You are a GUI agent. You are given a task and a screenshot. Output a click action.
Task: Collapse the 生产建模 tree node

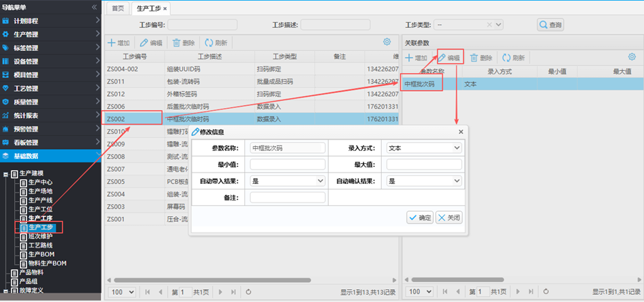pos(5,174)
